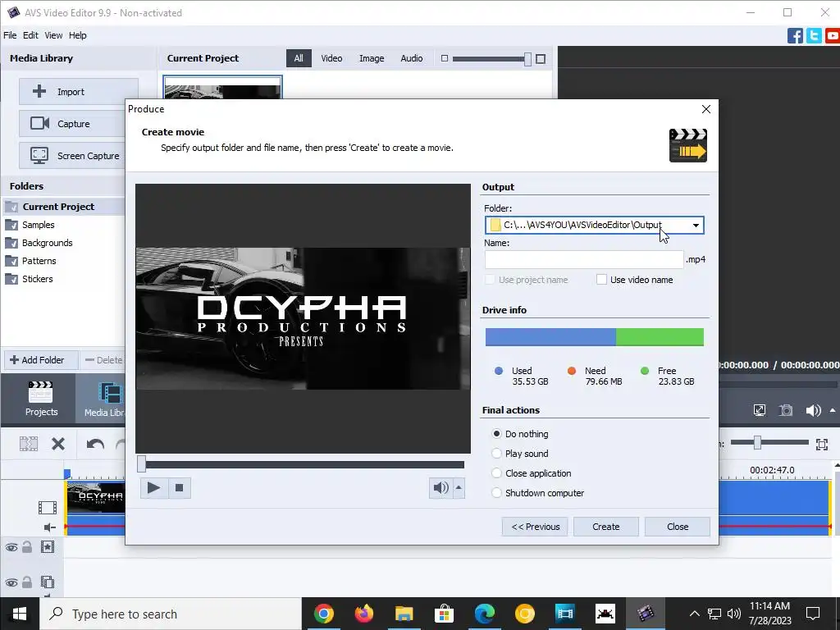Click the monitor icon on Screen Capture
This screenshot has height=630, width=840.
point(39,155)
